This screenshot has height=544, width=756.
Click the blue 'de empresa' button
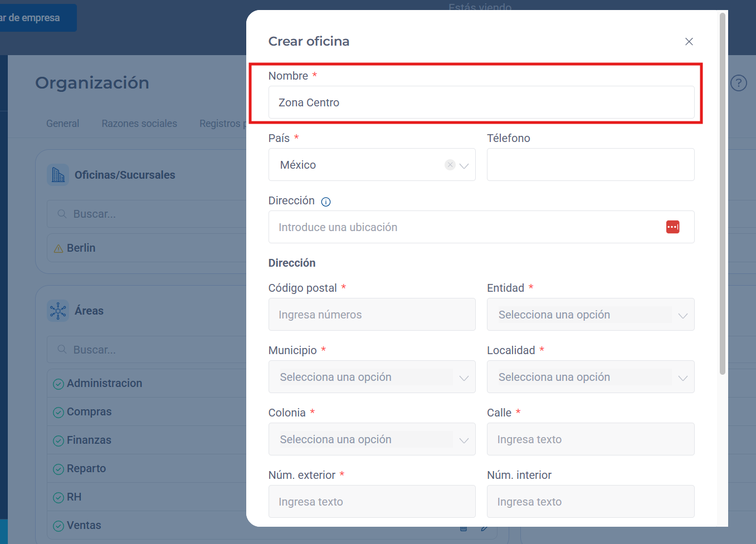[38, 18]
